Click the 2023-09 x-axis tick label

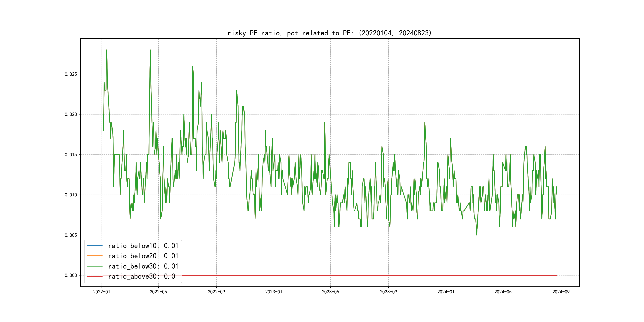(x=389, y=292)
